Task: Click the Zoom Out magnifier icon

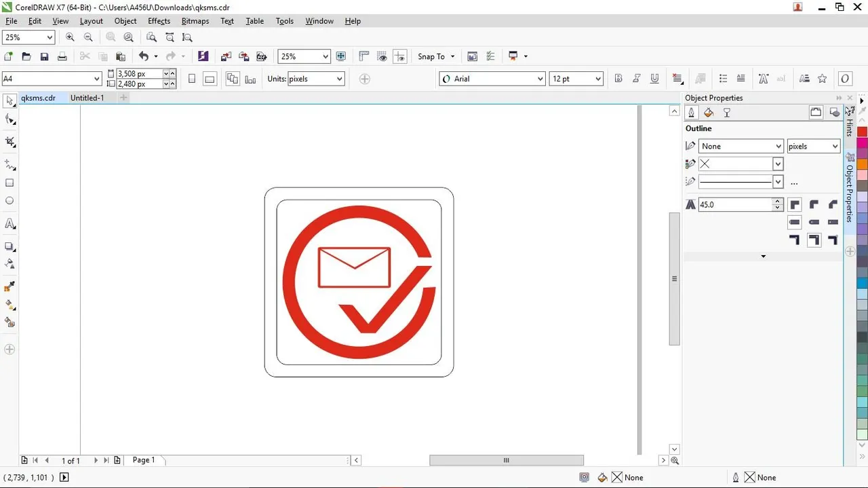Action: [88, 37]
